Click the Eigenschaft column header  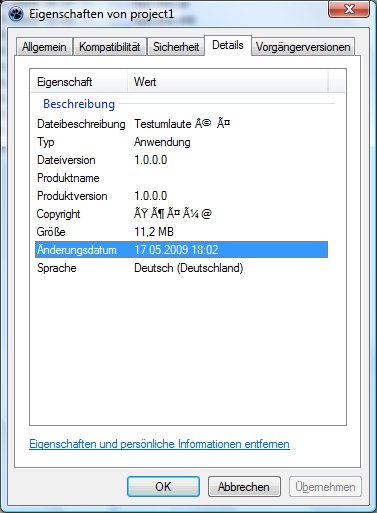79,82
